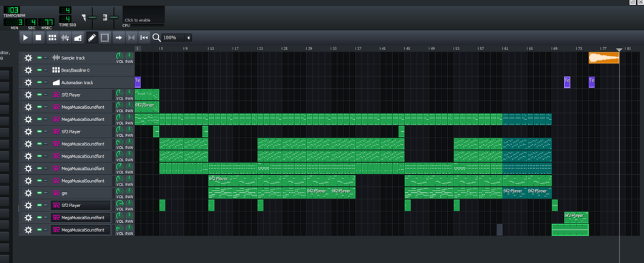Select the pencil draw mode
The width and height of the screenshot is (644, 263).
coord(92,38)
